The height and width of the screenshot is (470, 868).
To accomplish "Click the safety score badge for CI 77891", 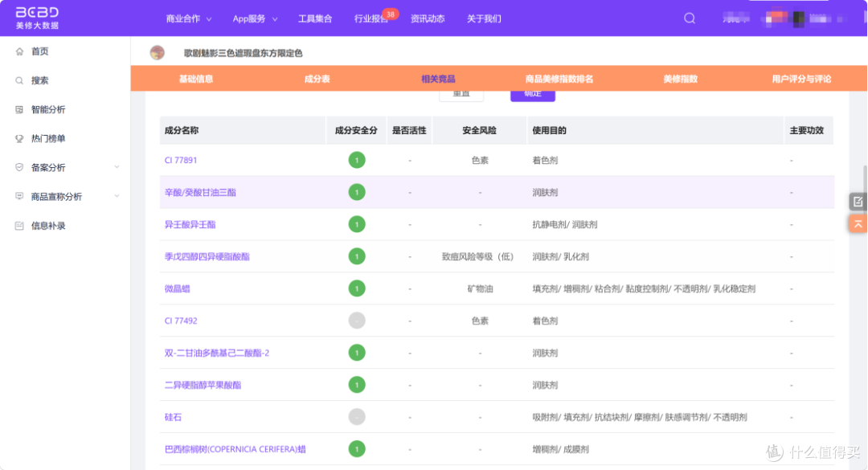I will 357,160.
